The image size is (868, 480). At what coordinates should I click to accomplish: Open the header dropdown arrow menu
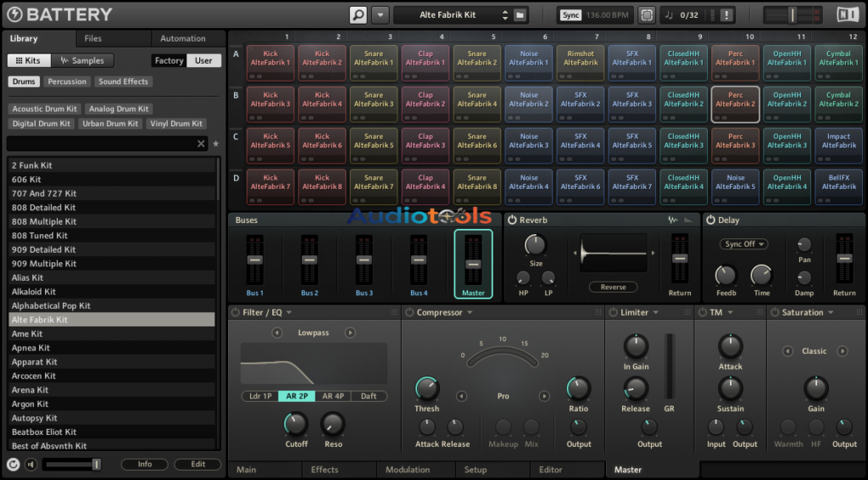[x=381, y=15]
